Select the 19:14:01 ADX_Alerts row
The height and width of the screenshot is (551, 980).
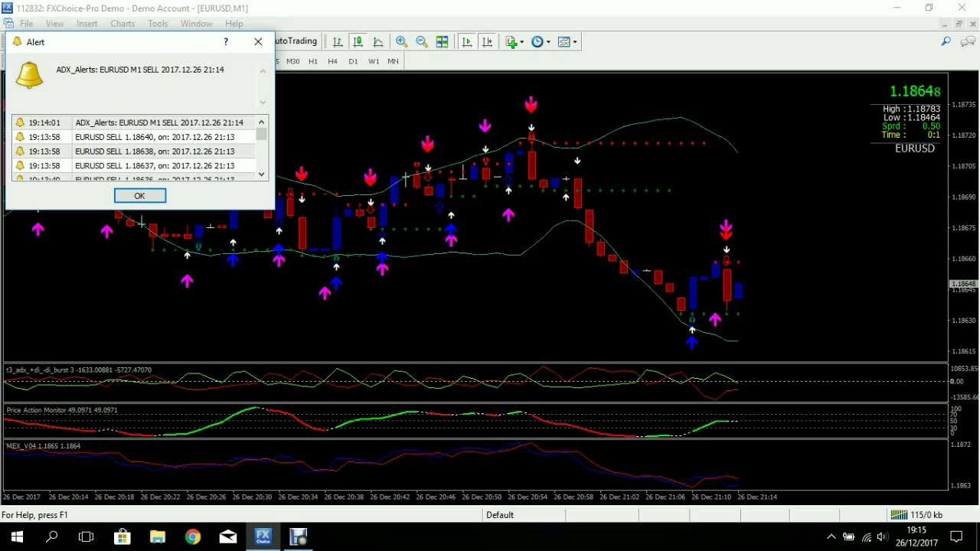point(133,122)
